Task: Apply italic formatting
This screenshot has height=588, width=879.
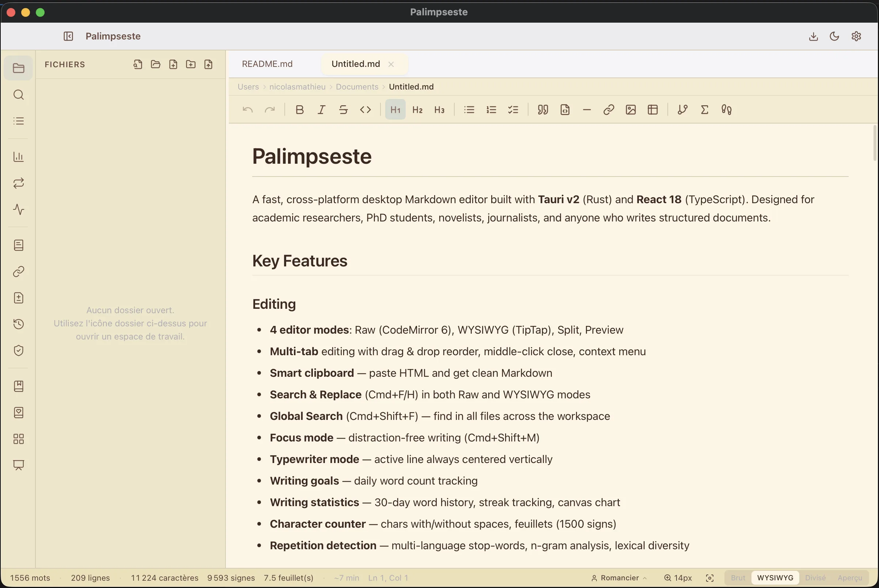Action: 321,110
